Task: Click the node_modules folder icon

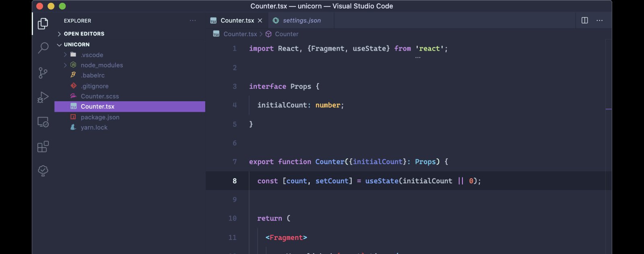Action: click(73, 65)
